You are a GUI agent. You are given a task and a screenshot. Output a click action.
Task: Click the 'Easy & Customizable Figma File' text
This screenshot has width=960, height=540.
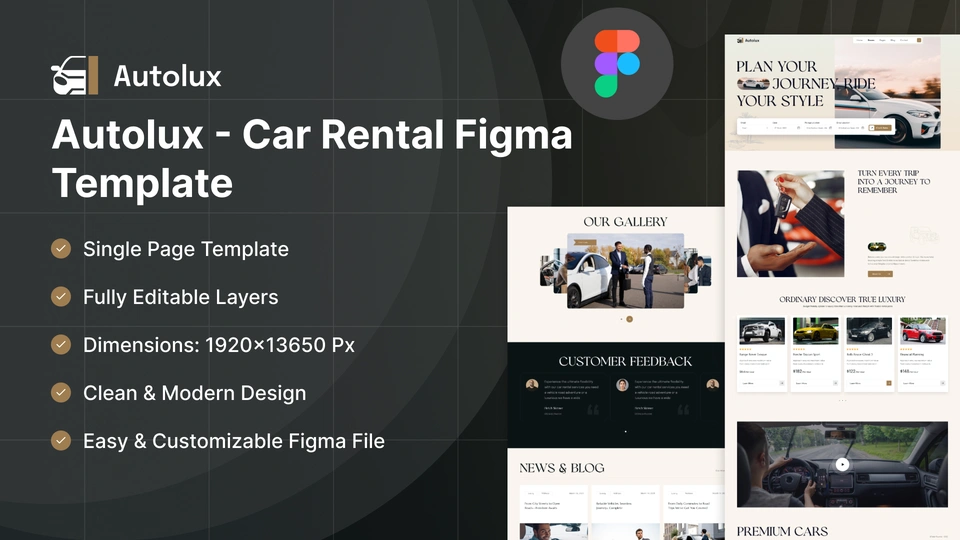click(234, 441)
